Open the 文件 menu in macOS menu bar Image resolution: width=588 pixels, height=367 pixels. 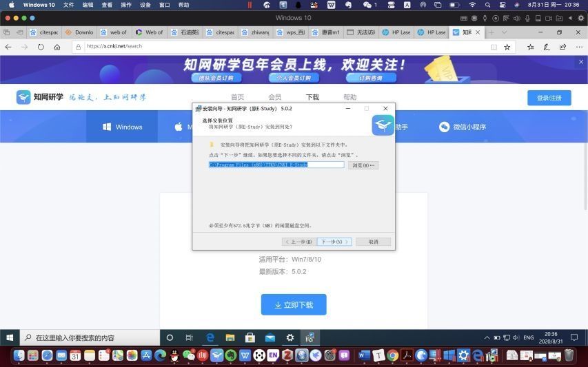tap(69, 5)
